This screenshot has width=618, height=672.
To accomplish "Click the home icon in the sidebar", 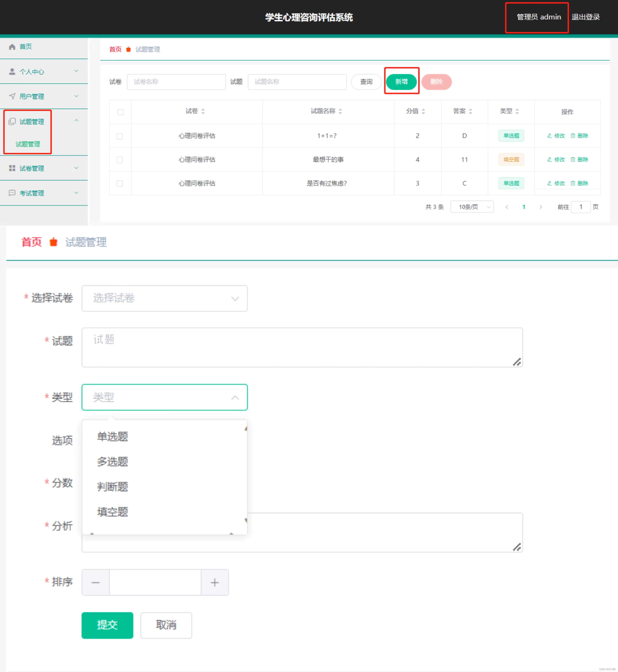I will point(12,47).
